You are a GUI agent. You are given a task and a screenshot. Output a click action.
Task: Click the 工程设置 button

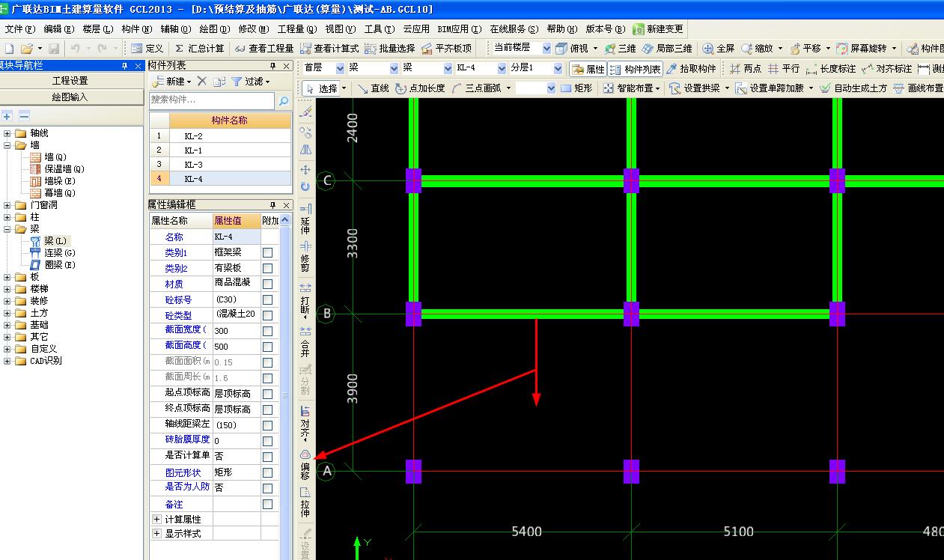[70, 81]
